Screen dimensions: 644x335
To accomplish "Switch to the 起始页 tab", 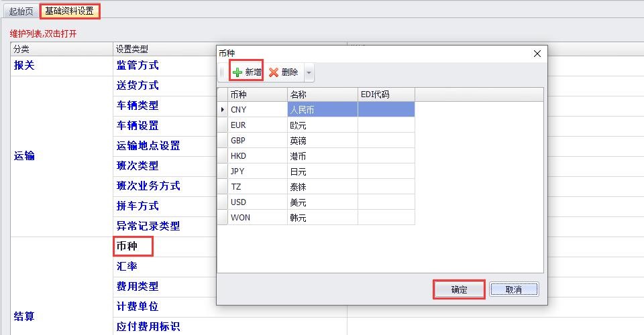I will click(x=21, y=11).
